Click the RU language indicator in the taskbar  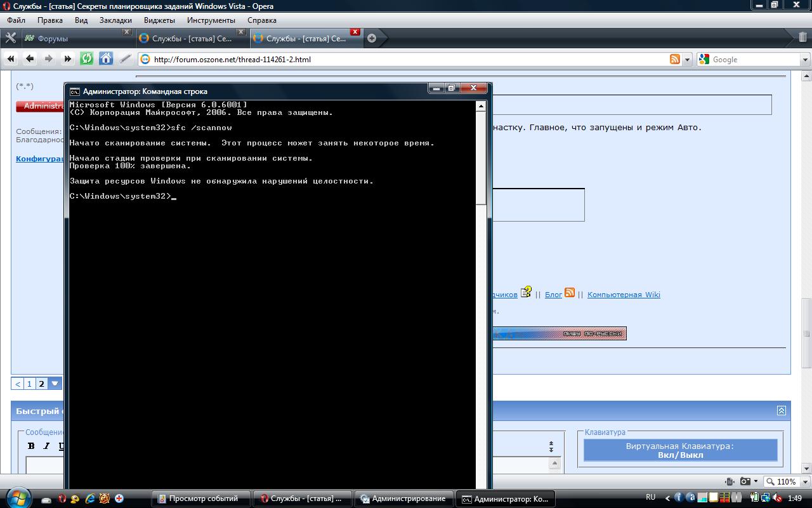(x=650, y=497)
